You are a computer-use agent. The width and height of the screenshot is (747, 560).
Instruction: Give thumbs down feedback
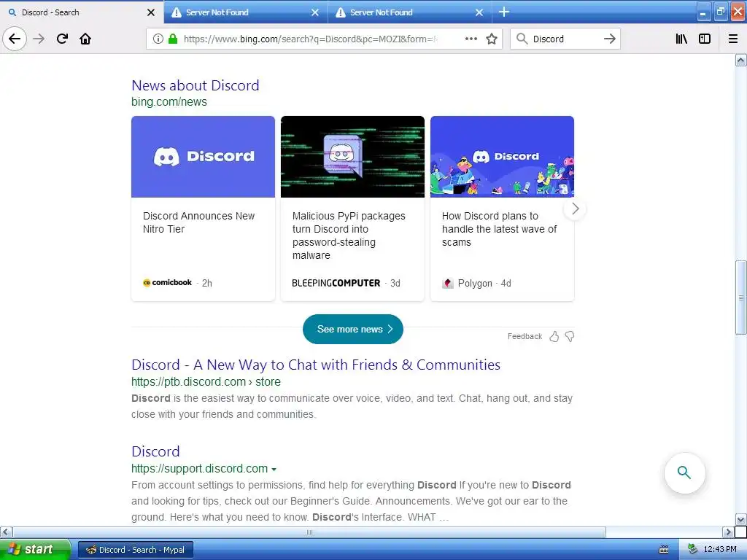[x=569, y=337]
